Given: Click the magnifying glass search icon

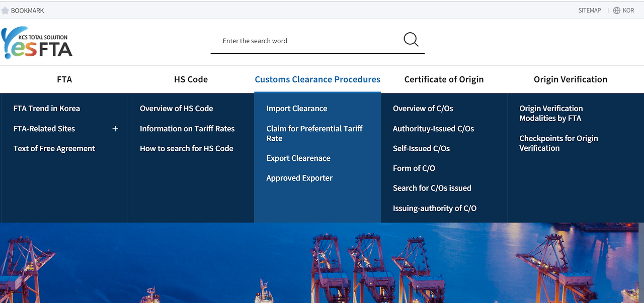Looking at the screenshot, I should click(x=411, y=40).
